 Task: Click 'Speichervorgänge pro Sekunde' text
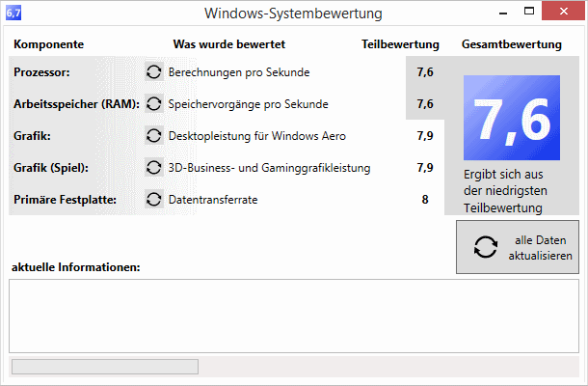249,104
